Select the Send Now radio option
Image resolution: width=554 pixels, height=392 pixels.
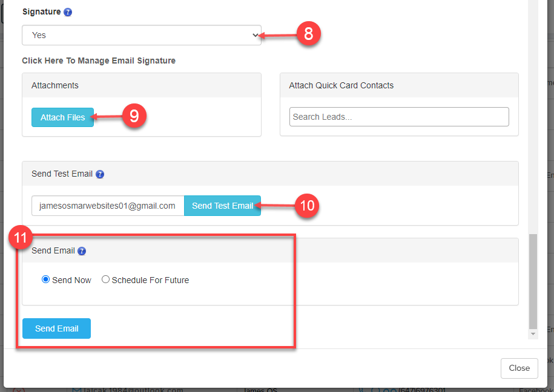46,279
